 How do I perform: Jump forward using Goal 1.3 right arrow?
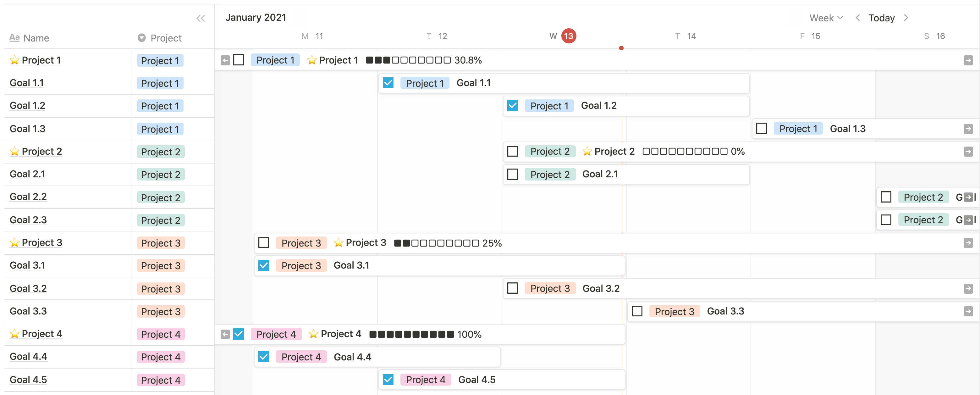pos(968,129)
